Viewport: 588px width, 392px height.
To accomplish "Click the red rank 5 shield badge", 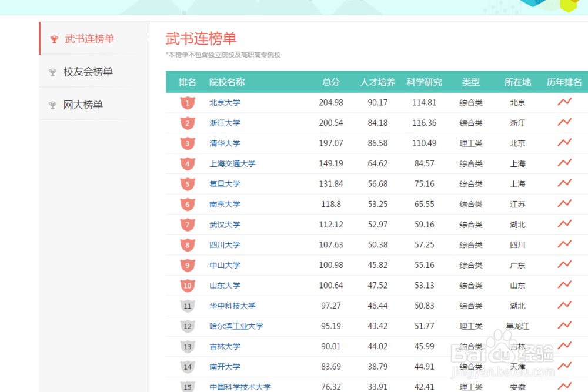I will pyautogui.click(x=188, y=184).
